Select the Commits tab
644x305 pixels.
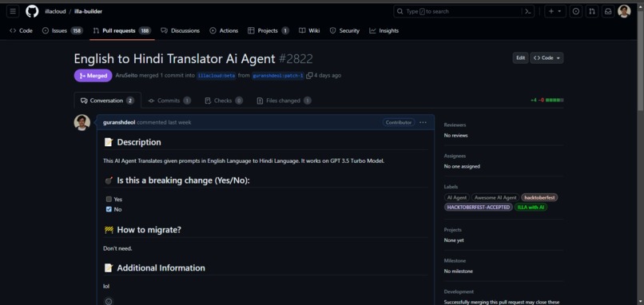point(169,101)
